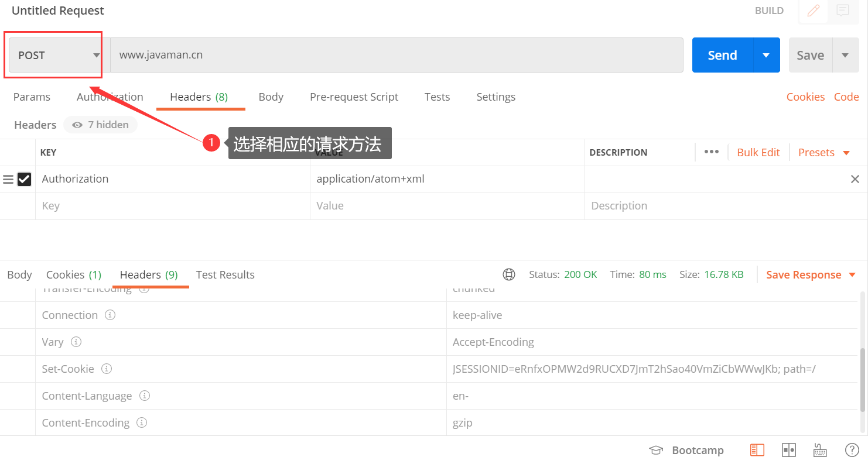
Task: Select the single pane view icon
Action: (757, 450)
